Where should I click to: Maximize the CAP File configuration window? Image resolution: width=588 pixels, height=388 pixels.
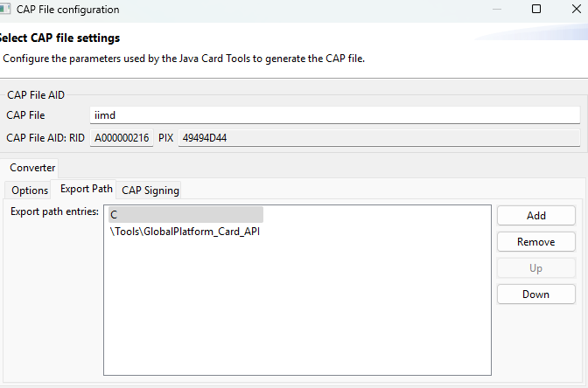[536, 9]
